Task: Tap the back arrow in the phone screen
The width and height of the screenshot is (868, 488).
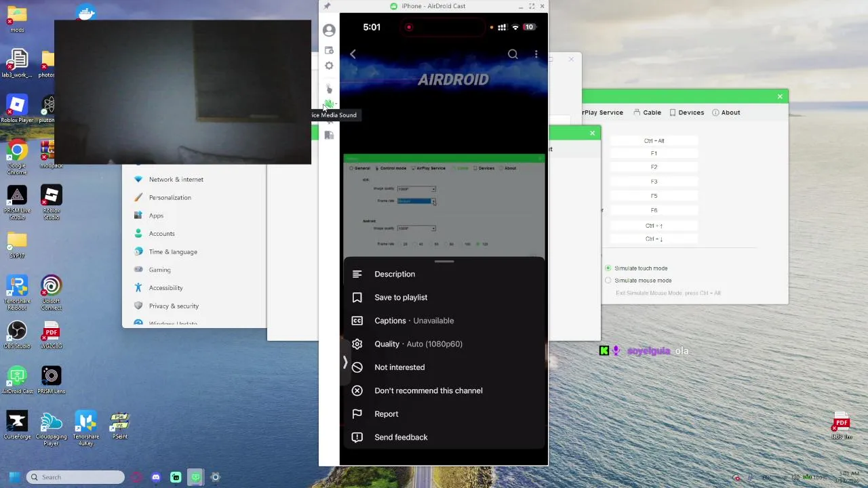Action: coord(353,54)
